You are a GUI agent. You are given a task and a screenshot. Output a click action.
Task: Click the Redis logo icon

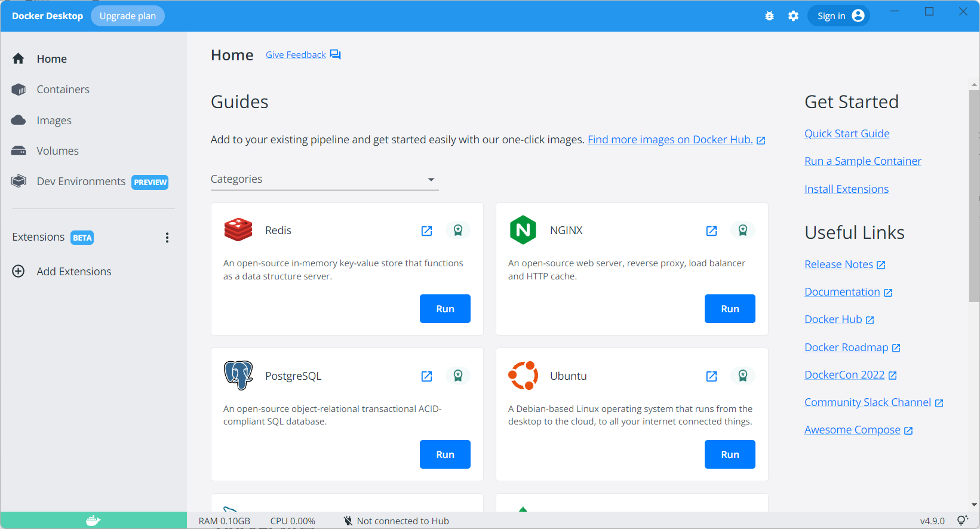pos(238,230)
